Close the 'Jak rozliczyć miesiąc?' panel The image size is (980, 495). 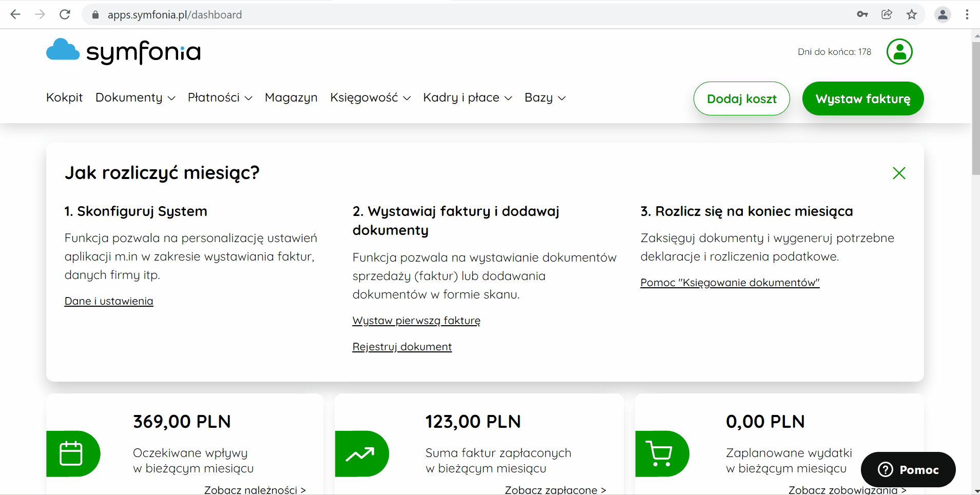click(899, 173)
